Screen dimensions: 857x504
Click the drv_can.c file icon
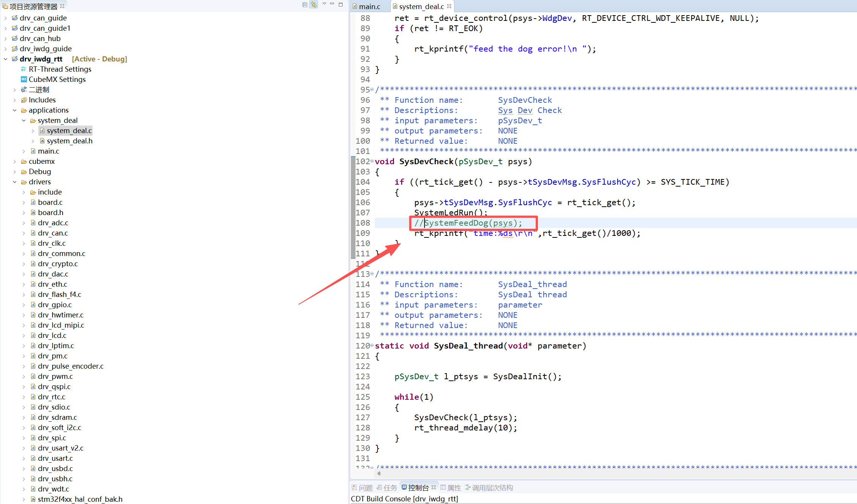click(33, 233)
